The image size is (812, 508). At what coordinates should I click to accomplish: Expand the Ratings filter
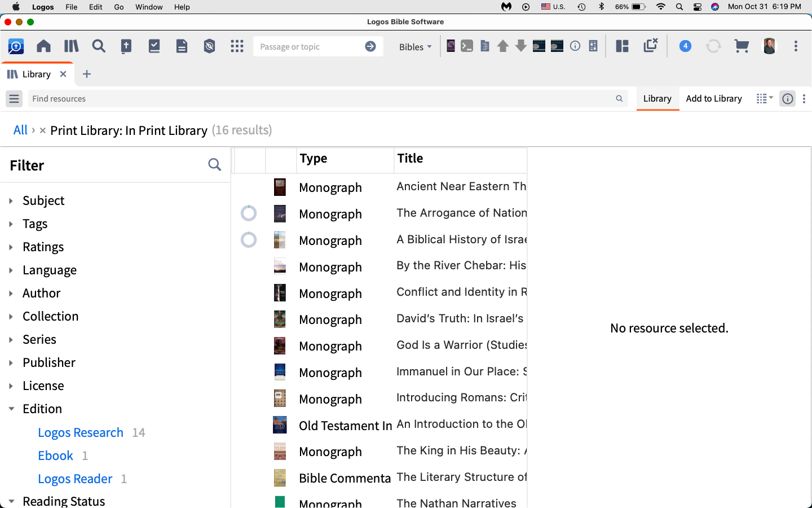coord(11,247)
